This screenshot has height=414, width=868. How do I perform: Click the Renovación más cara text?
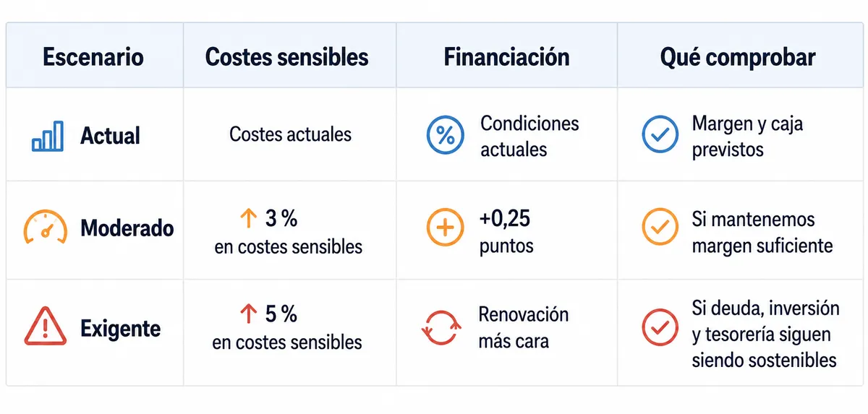(x=524, y=327)
